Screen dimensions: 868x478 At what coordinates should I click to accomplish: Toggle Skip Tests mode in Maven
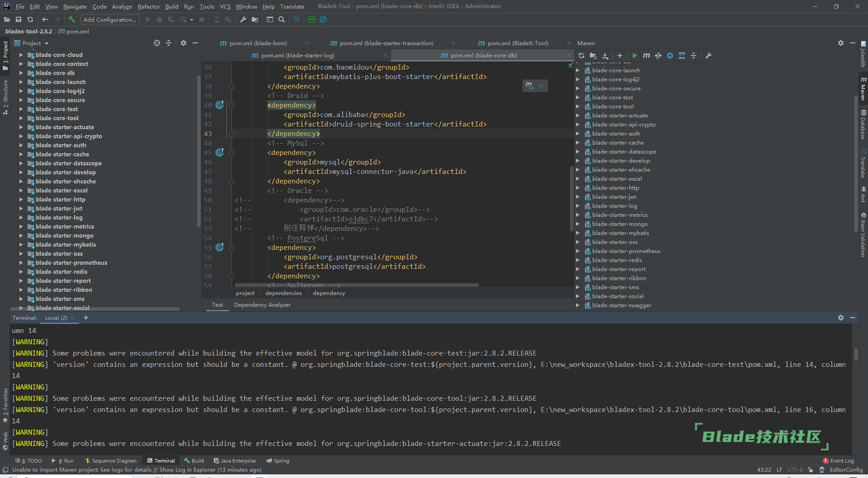coord(670,56)
